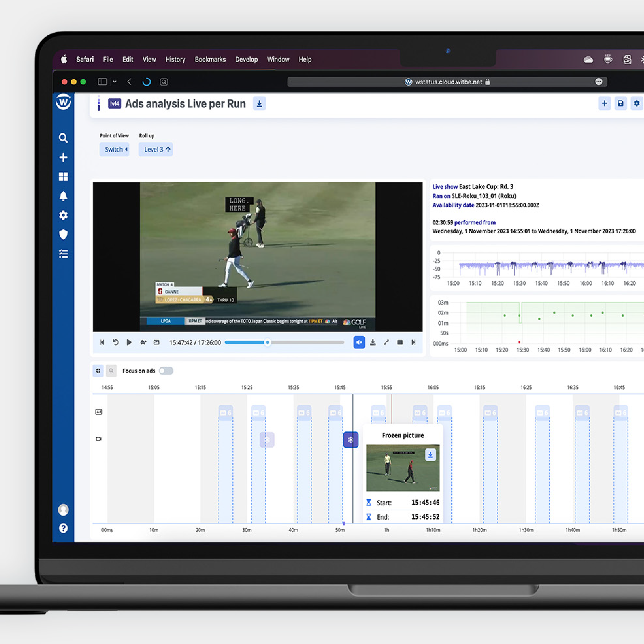Screen dimensions: 644x644
Task: Click the plus button to add a widget
Action: 604,104
